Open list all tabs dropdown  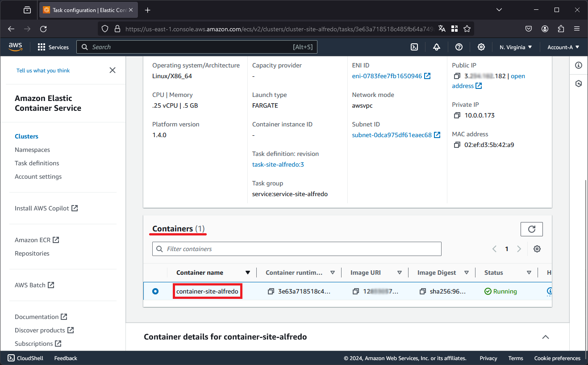coord(500,10)
